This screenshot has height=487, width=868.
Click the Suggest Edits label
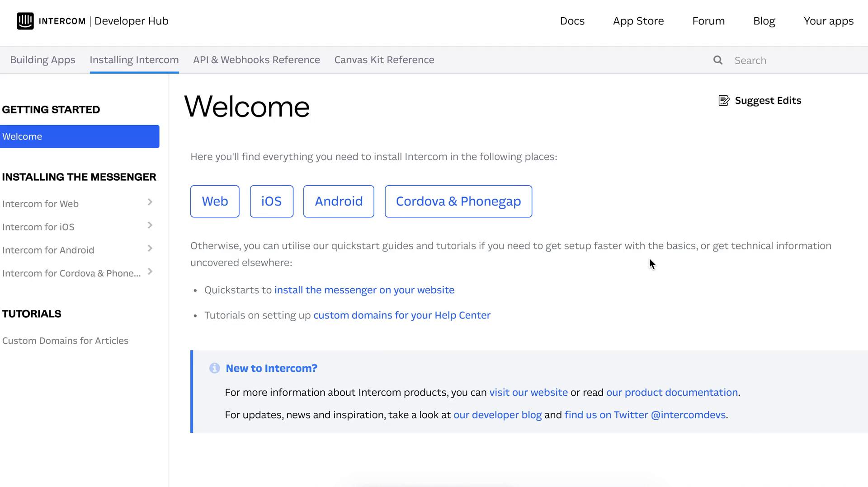pyautogui.click(x=768, y=100)
